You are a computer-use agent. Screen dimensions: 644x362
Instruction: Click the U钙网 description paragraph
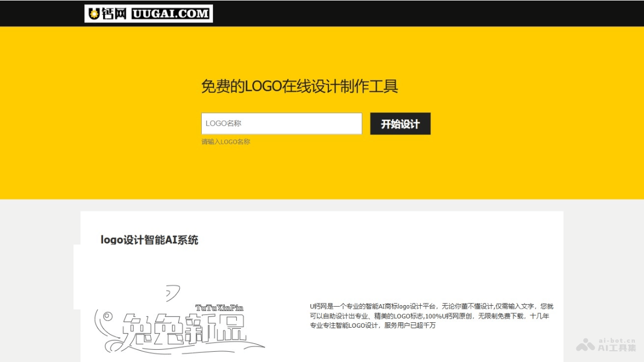(x=431, y=316)
